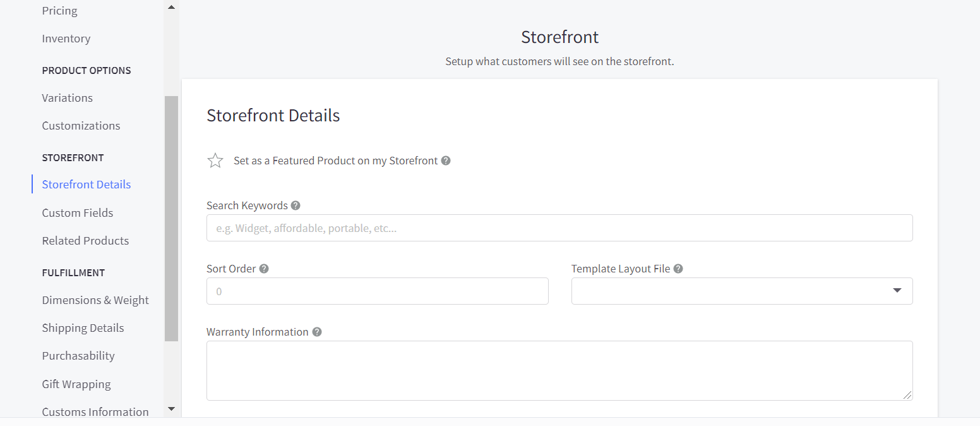The image size is (980, 426).
Task: Click help icon next to Featured Product
Action: click(x=446, y=161)
